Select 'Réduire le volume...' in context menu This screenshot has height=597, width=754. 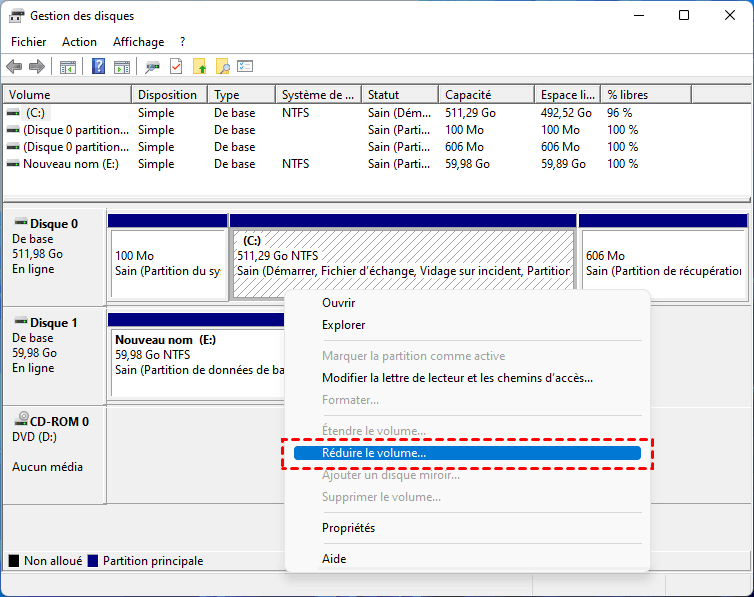pos(373,453)
